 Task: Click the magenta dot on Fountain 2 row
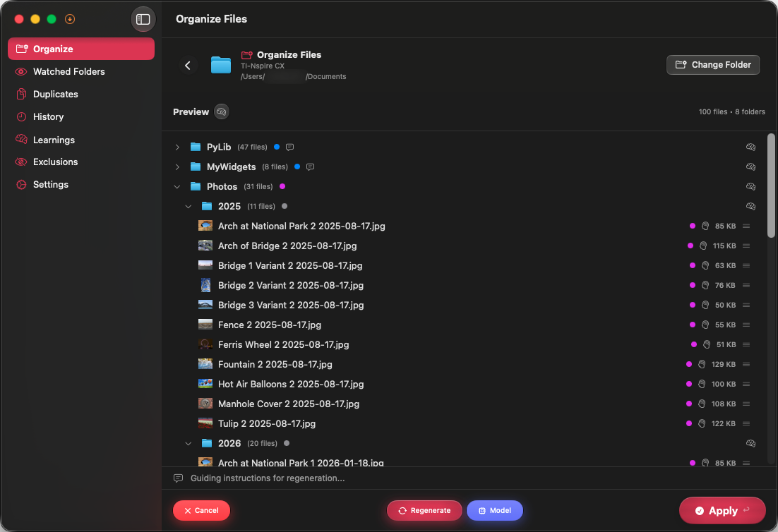tap(688, 364)
